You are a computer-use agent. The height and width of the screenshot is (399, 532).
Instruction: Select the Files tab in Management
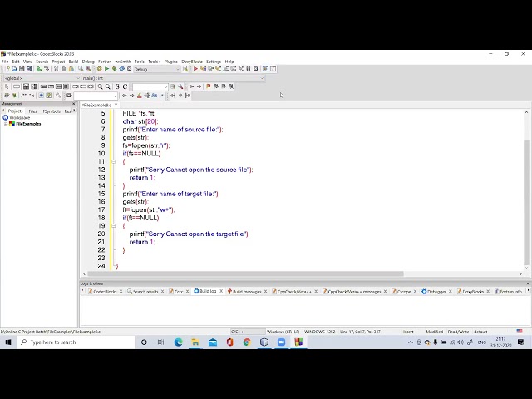pos(32,111)
